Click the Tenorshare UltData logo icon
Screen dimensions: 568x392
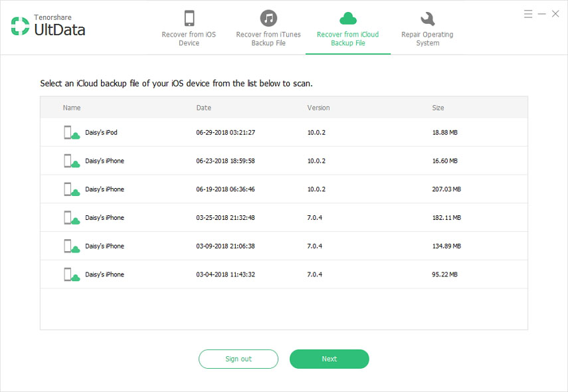pos(21,26)
